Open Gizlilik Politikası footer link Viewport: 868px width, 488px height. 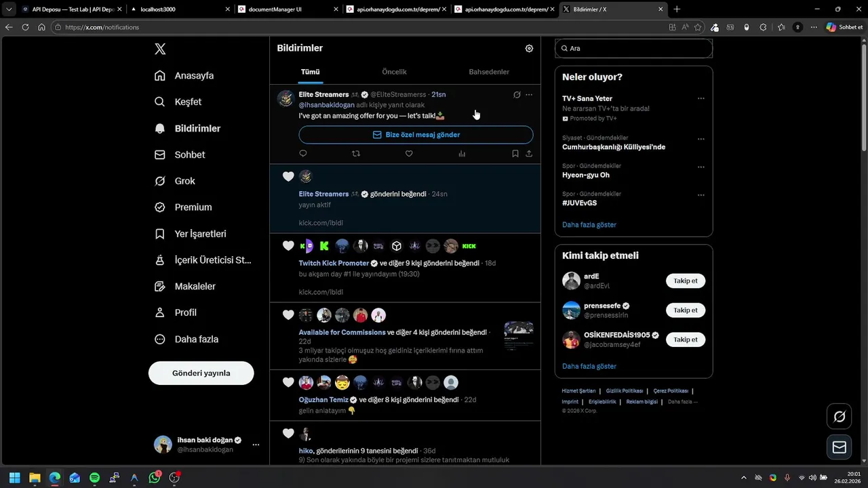pyautogui.click(x=625, y=391)
